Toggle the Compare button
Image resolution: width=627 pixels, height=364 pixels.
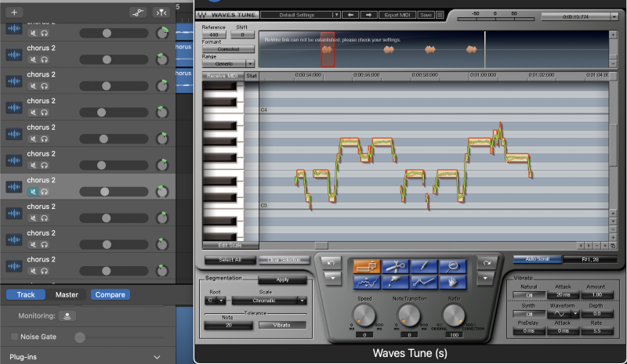click(x=111, y=294)
